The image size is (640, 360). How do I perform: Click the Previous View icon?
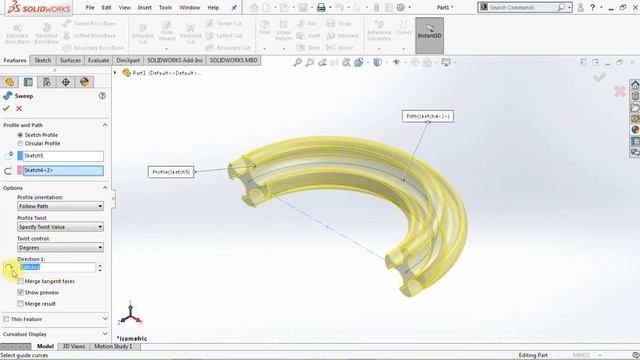coord(322,62)
